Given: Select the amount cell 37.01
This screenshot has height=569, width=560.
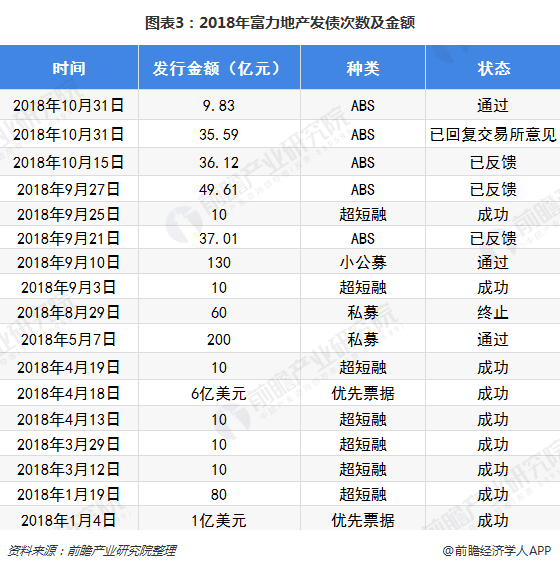Looking at the screenshot, I should 219,239.
